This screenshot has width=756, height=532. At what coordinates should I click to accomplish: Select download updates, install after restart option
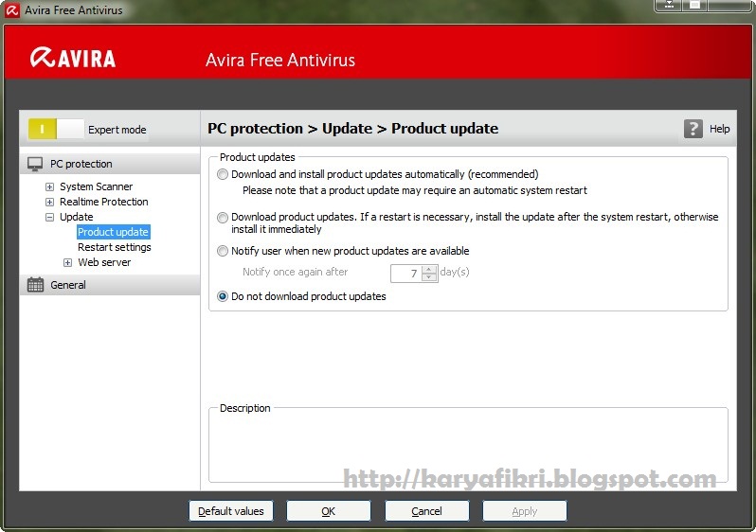pos(223,218)
